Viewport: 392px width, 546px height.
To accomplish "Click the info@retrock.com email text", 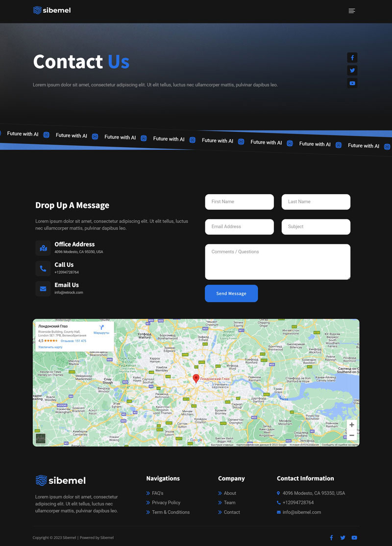I will coord(69,292).
